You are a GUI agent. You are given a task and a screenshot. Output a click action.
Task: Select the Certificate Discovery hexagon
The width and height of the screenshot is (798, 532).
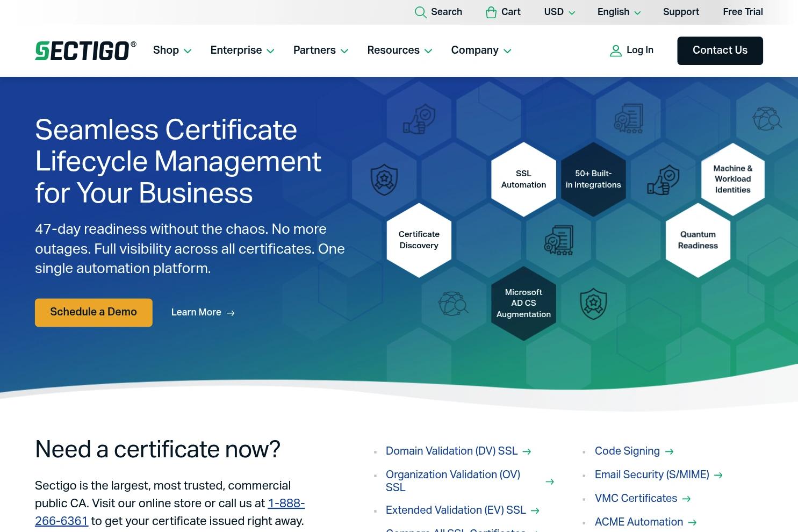pyautogui.click(x=419, y=240)
